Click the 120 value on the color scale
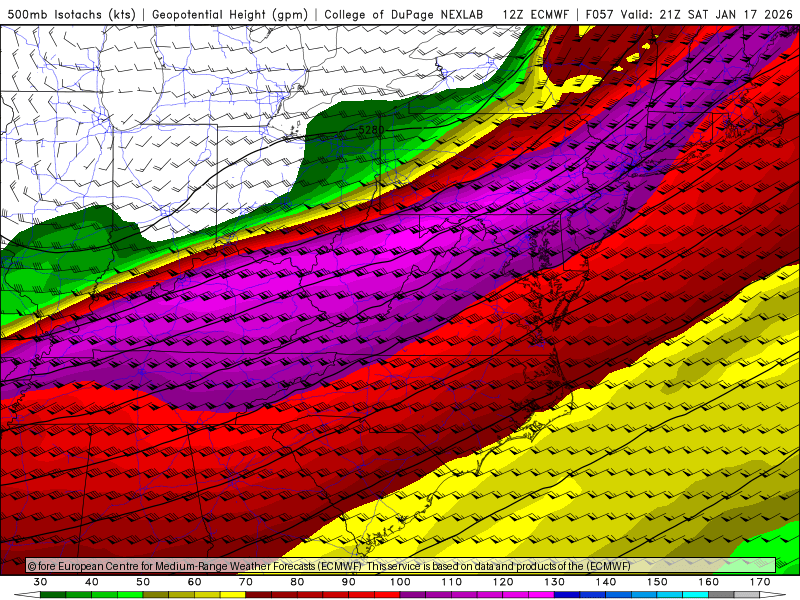800x600 pixels. (503, 582)
